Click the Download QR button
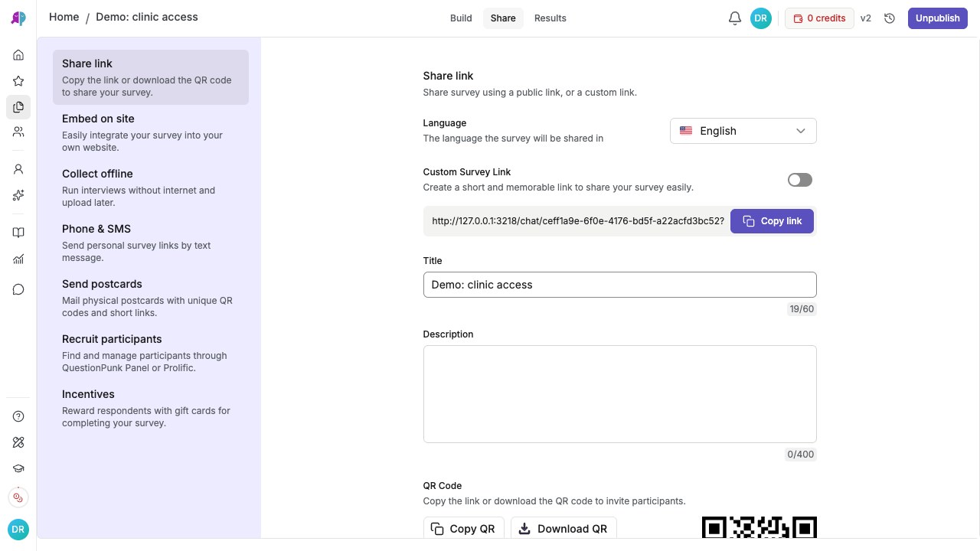Screen dimensions: 980x551 (x=563, y=529)
